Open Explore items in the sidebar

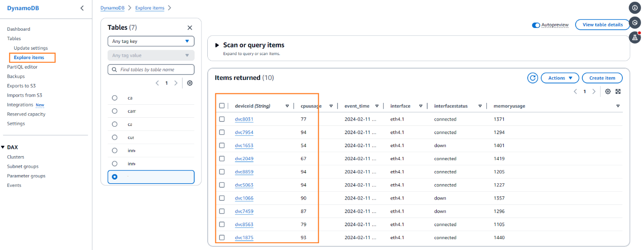click(x=29, y=57)
